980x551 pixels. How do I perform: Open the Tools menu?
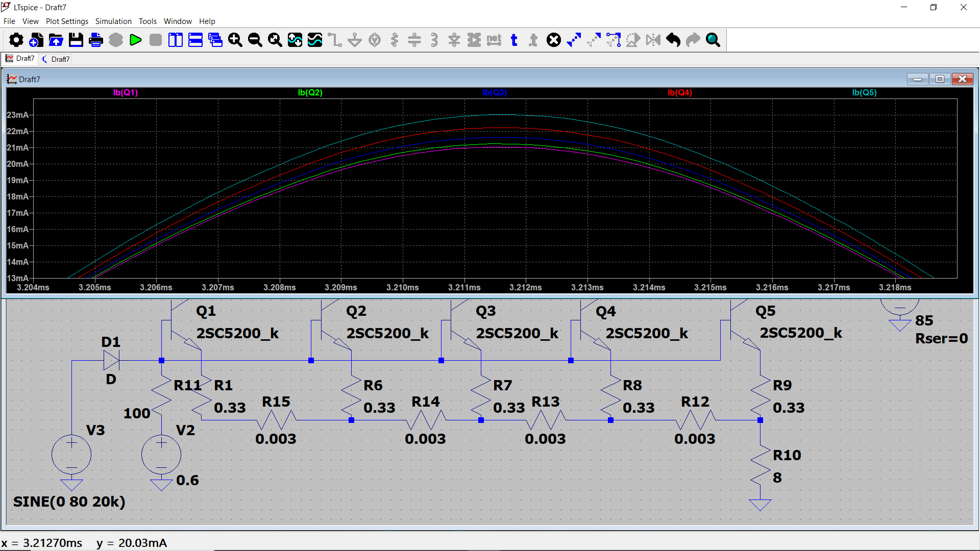[148, 21]
